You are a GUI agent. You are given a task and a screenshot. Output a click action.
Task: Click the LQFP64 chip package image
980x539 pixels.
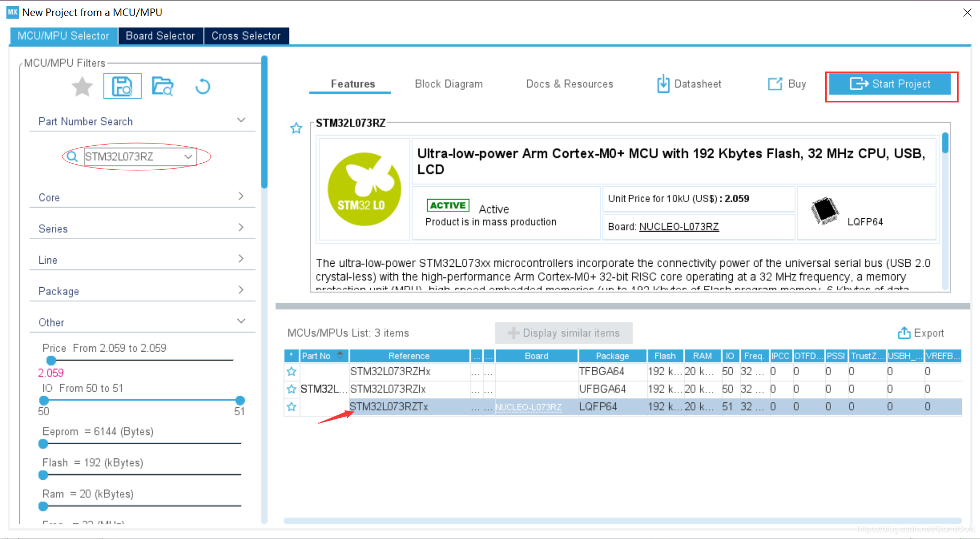tap(825, 211)
